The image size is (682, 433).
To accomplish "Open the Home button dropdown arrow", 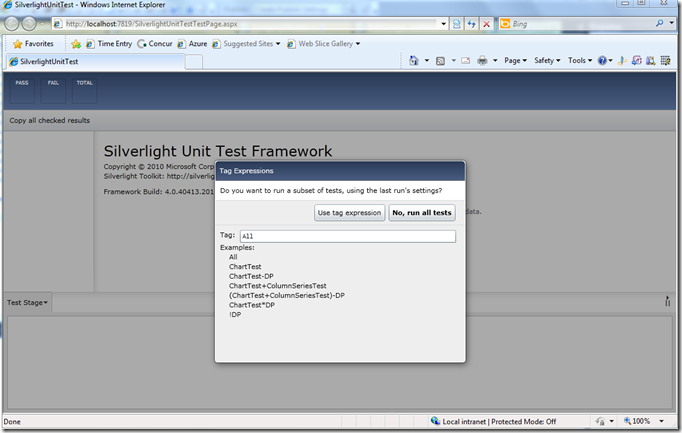I will [427, 61].
